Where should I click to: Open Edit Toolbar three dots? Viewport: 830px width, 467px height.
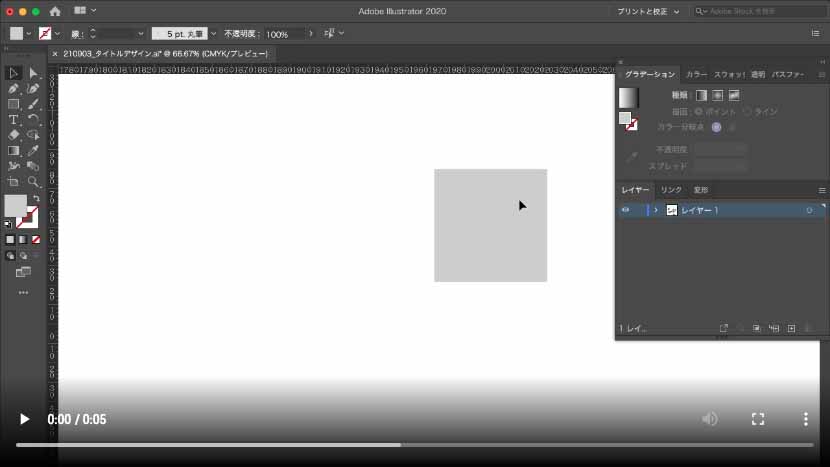click(x=23, y=292)
